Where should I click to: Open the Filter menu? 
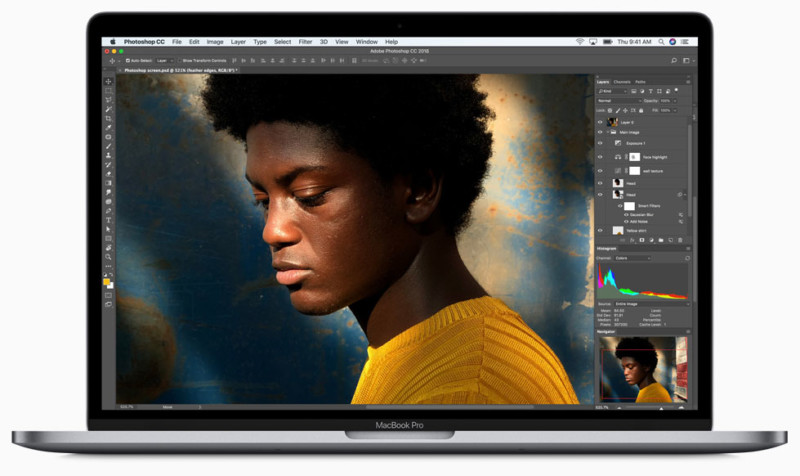305,42
